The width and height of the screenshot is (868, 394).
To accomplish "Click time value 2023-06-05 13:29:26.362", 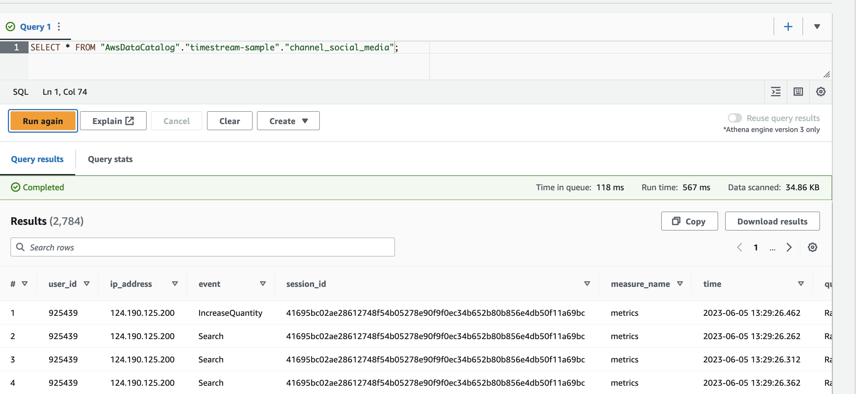I will (x=752, y=383).
